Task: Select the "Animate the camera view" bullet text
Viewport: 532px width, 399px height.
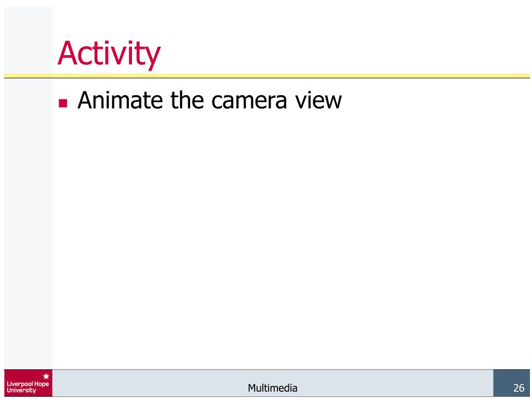Action: coord(209,100)
